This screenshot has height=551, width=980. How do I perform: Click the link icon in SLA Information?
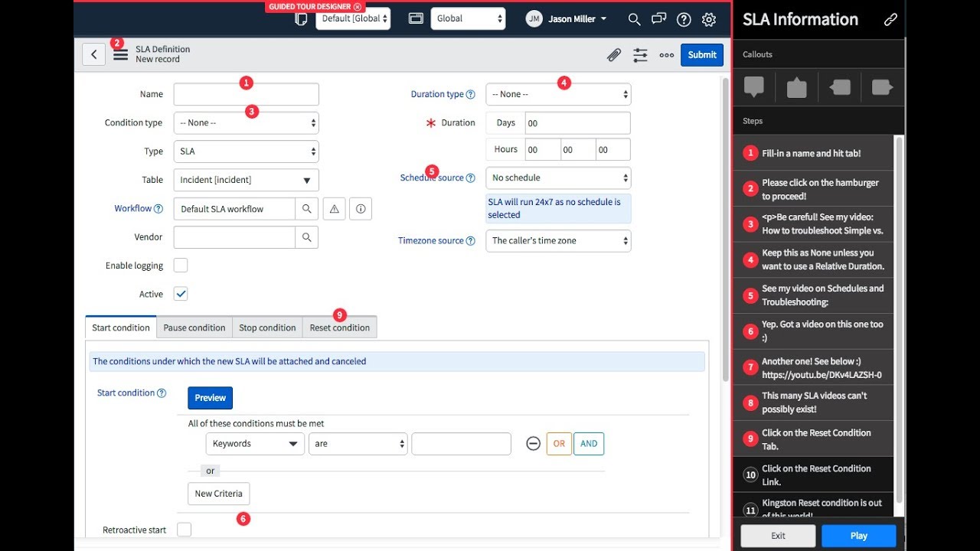pyautogui.click(x=890, y=20)
